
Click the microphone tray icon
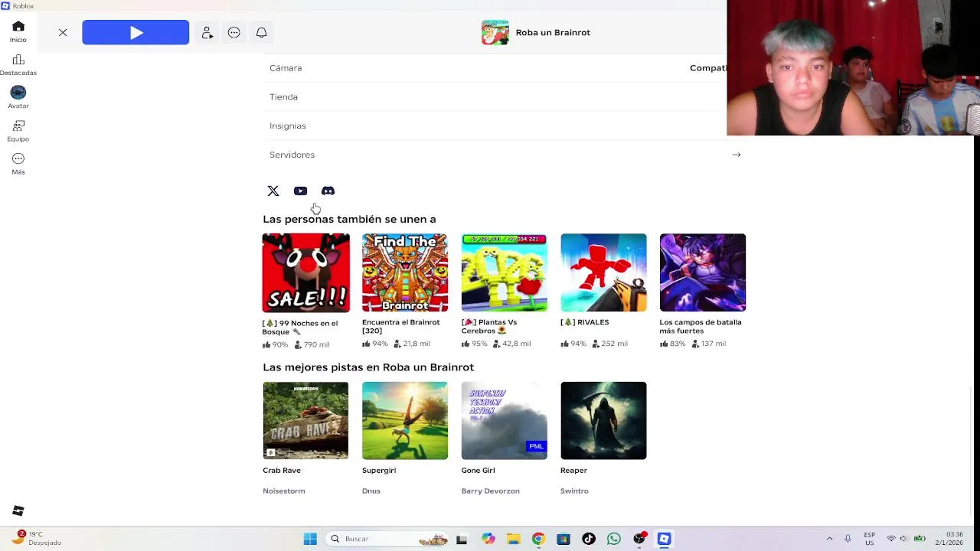[x=848, y=539]
